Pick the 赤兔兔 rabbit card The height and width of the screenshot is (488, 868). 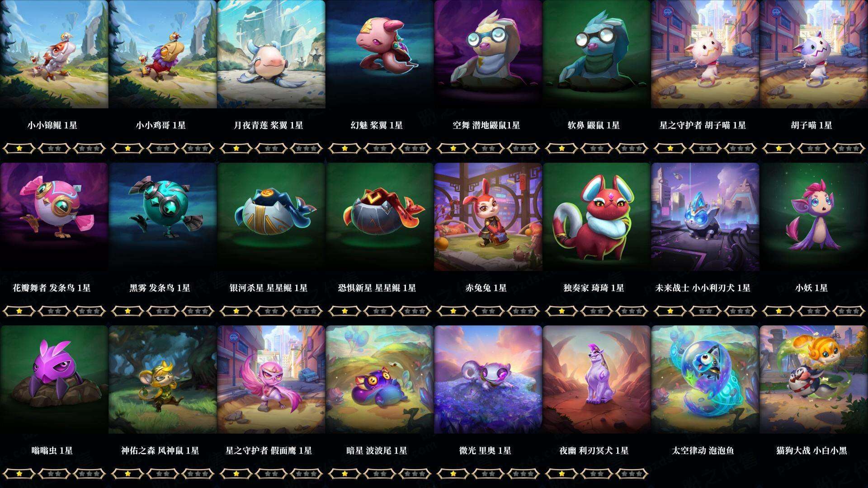point(488,217)
